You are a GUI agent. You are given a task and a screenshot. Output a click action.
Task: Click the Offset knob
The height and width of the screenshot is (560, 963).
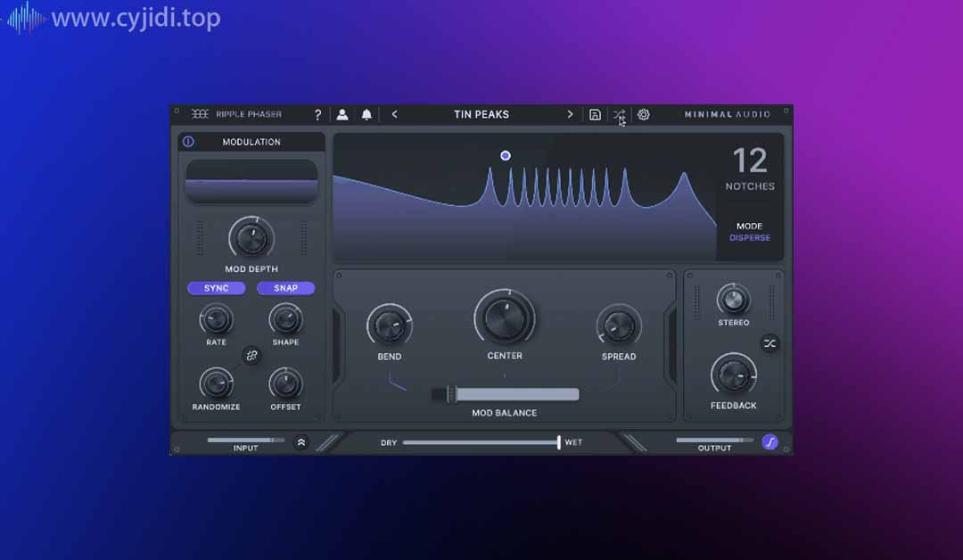click(285, 384)
